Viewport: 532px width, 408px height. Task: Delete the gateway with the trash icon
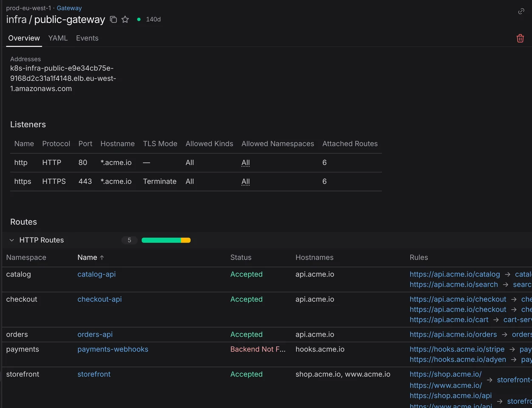(520, 38)
